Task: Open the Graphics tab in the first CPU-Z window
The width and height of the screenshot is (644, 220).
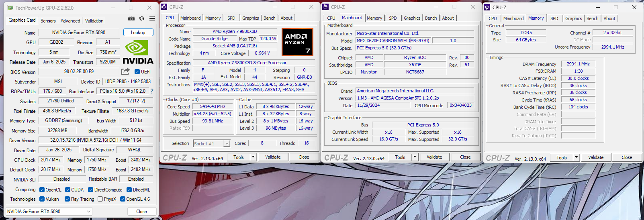Action: pos(251,18)
